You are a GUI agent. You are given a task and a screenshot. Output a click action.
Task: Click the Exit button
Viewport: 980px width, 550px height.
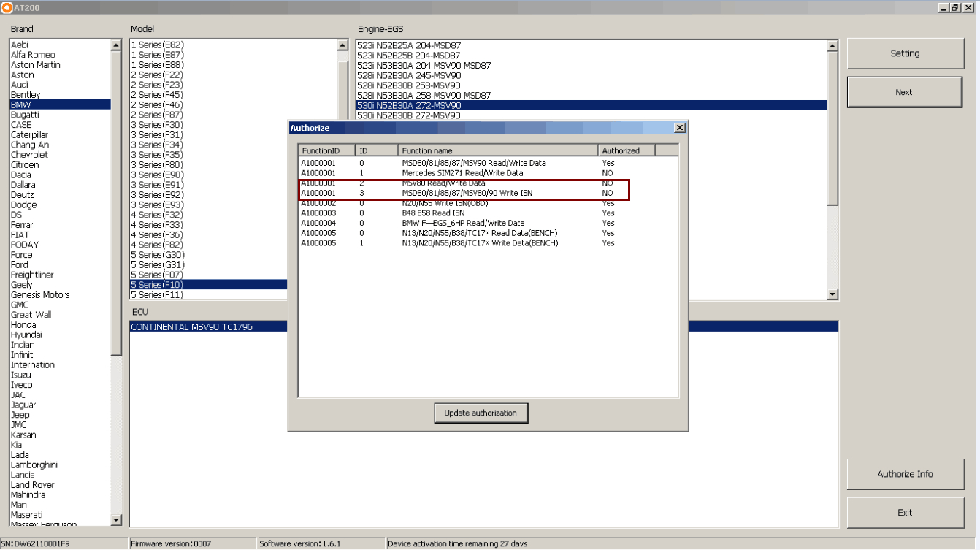[906, 512]
